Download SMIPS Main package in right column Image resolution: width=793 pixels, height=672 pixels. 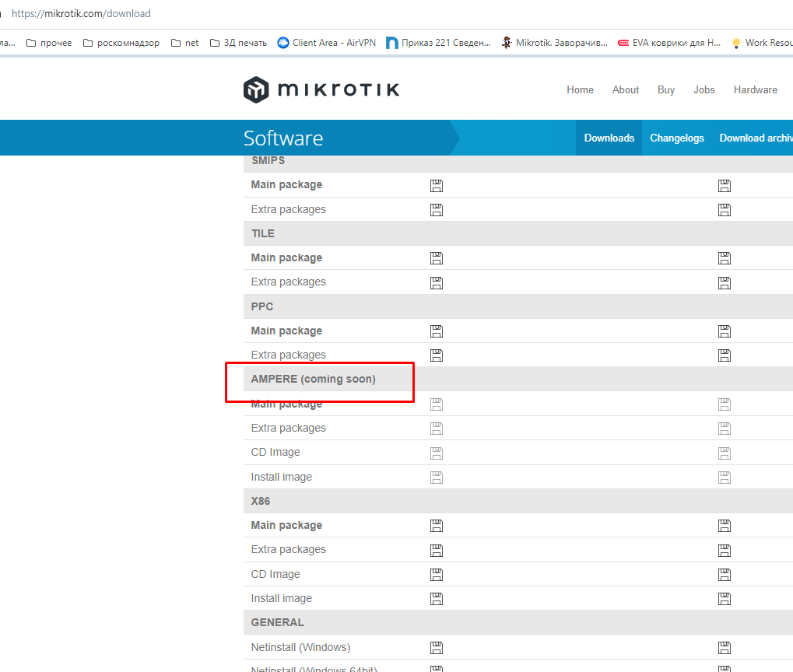pyautogui.click(x=725, y=186)
